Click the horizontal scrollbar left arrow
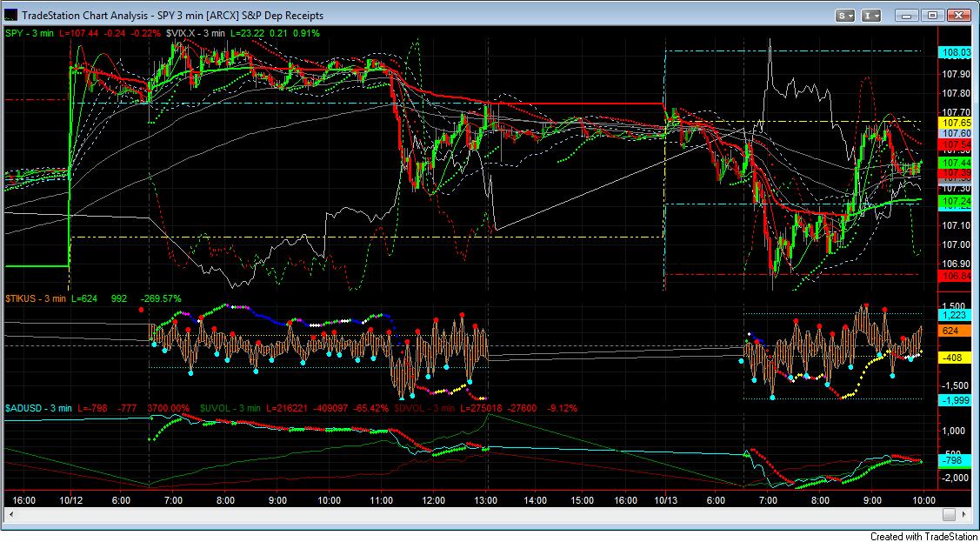 11,514
